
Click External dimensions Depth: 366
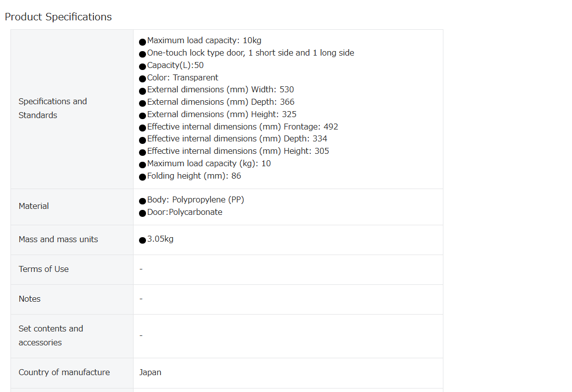pos(220,102)
